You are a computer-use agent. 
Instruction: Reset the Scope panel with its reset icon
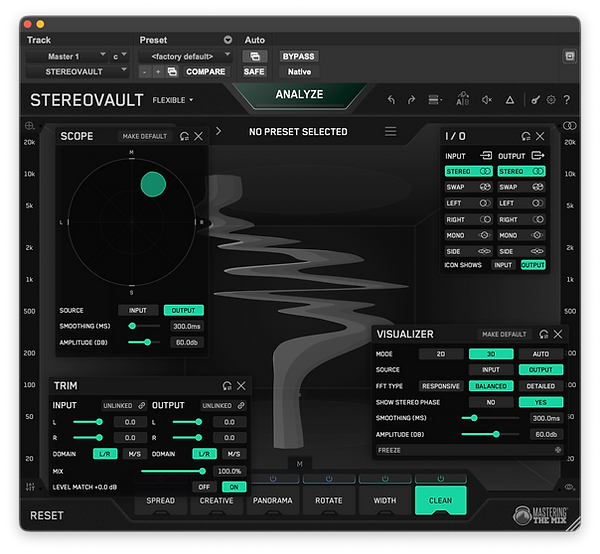tap(184, 136)
